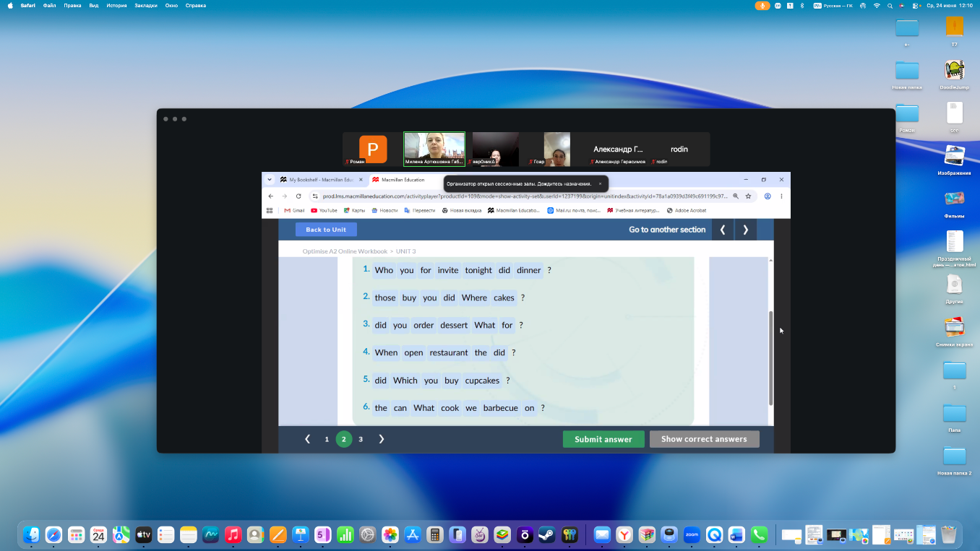Dismiss the breakout rooms notification
The width and height of the screenshot is (980, 551).
[600, 183]
